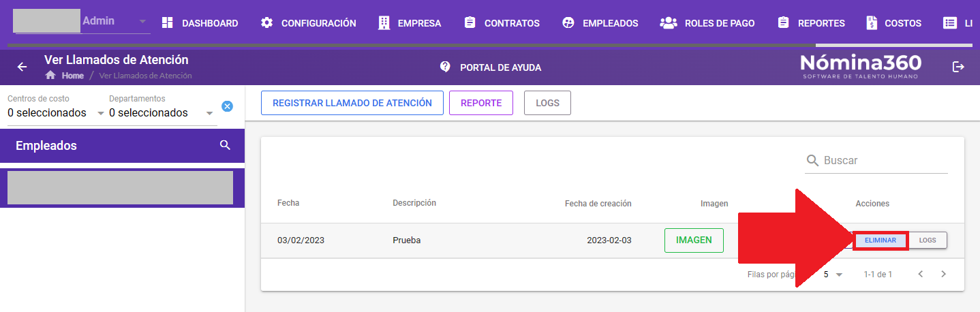Open the Roles de Pago menu
The height and width of the screenshot is (312, 980).
pyautogui.click(x=707, y=23)
